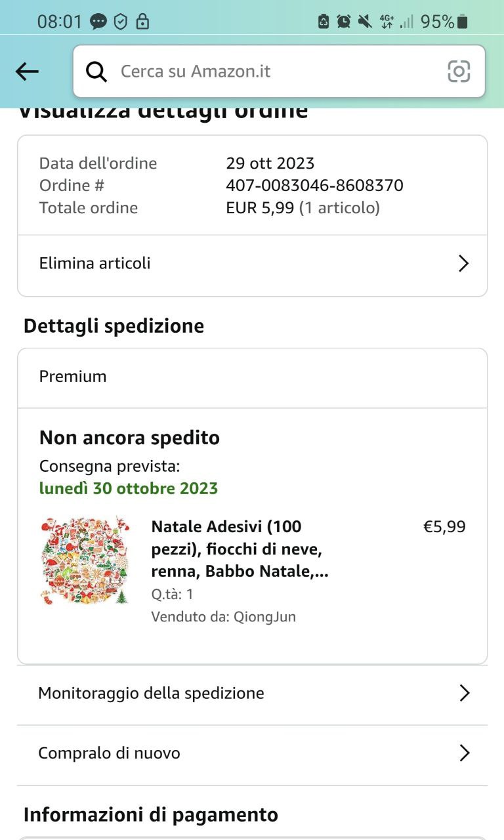Tap the shield icon in status bar
The image size is (504, 840).
[x=120, y=22]
